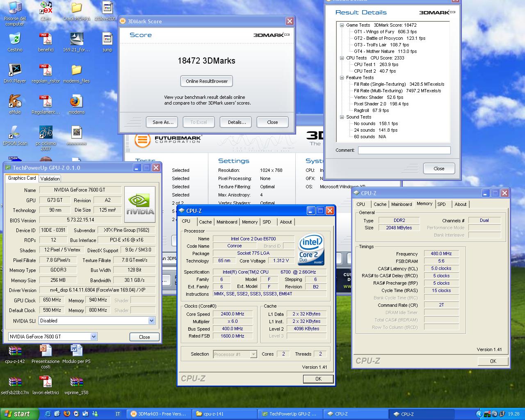525x420 pixels.
Task: Collapse the CPU Tests tree node
Action: pos(342,58)
